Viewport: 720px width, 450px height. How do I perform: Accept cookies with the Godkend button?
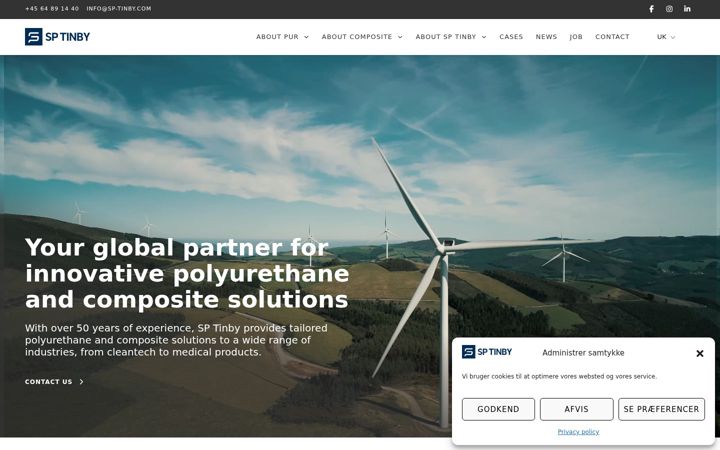tap(498, 409)
